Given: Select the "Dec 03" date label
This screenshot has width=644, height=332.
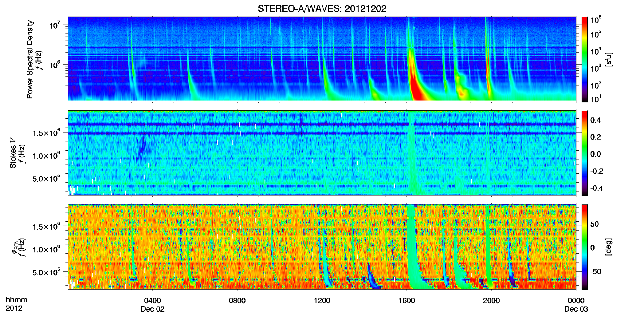Looking at the screenshot, I should [576, 309].
